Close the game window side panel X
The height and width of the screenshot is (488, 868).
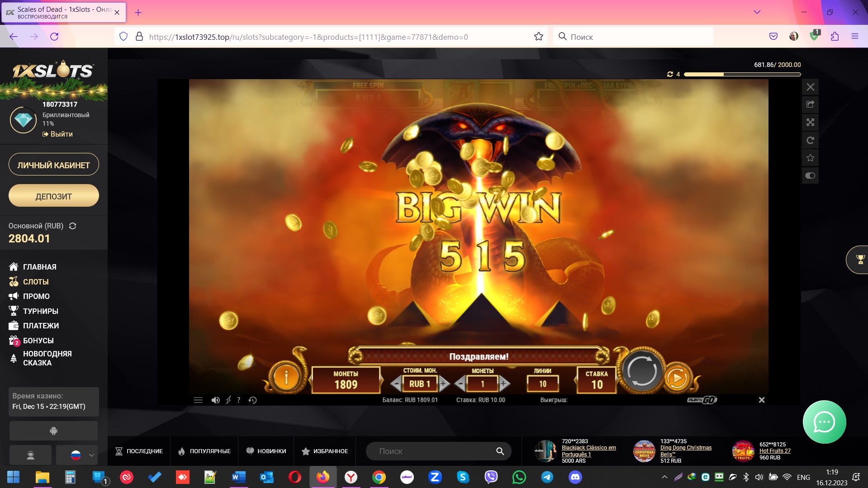click(x=810, y=87)
